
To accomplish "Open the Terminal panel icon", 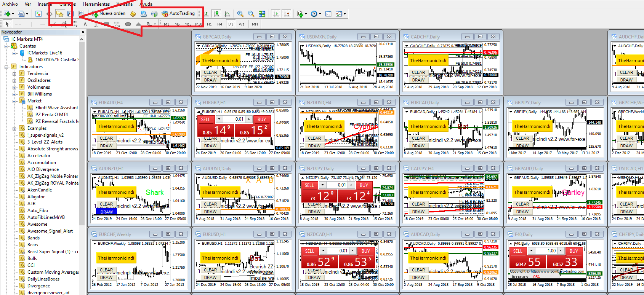I will tap(70, 14).
